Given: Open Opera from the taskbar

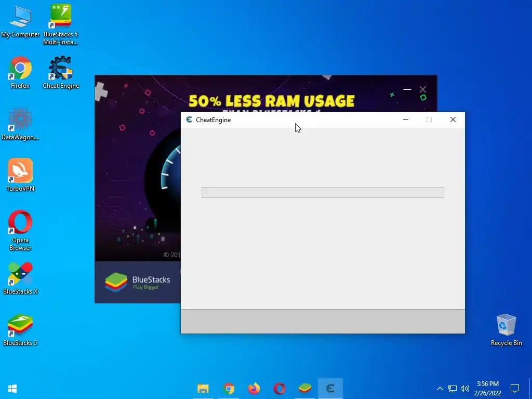Looking at the screenshot, I should pyautogui.click(x=279, y=389).
